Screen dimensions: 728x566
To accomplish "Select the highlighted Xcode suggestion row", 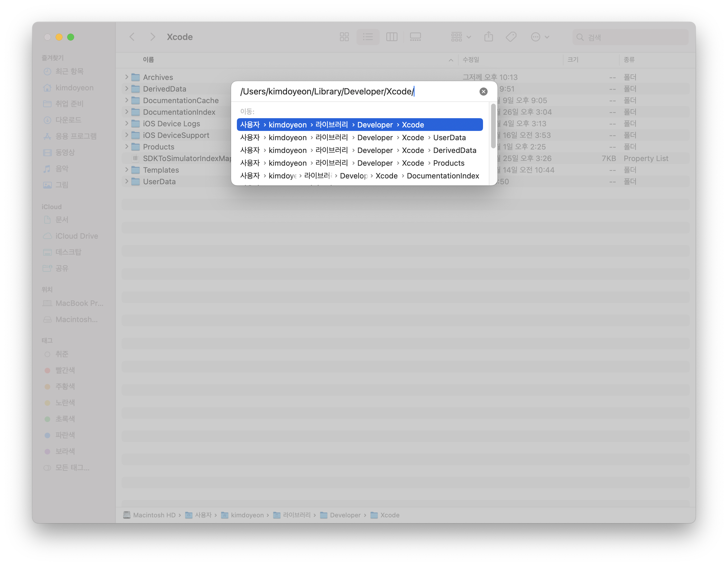I will click(359, 124).
